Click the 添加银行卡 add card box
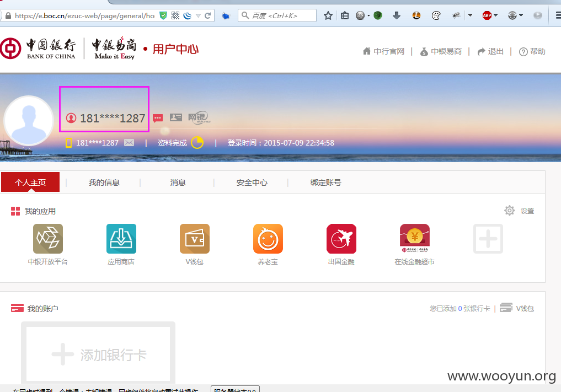 [98, 352]
